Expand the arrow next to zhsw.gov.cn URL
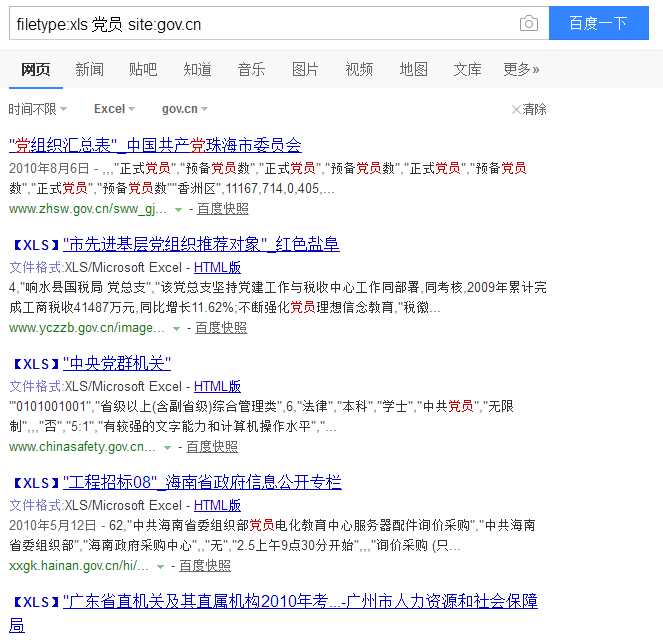 coord(178,210)
